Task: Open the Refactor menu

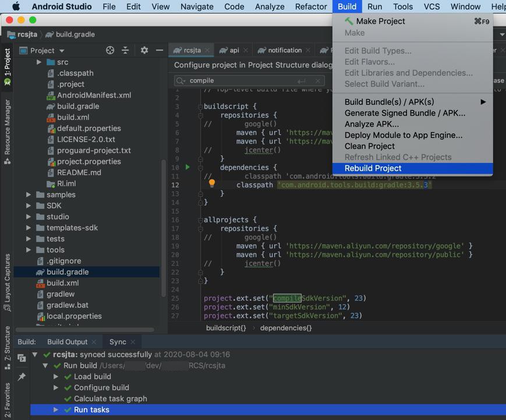Action: (311, 6)
